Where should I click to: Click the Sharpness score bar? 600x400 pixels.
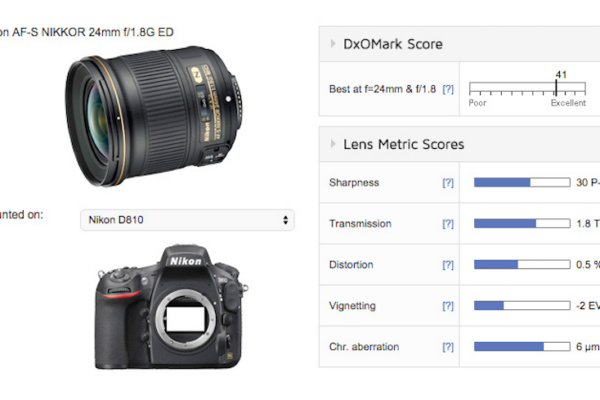(x=522, y=182)
